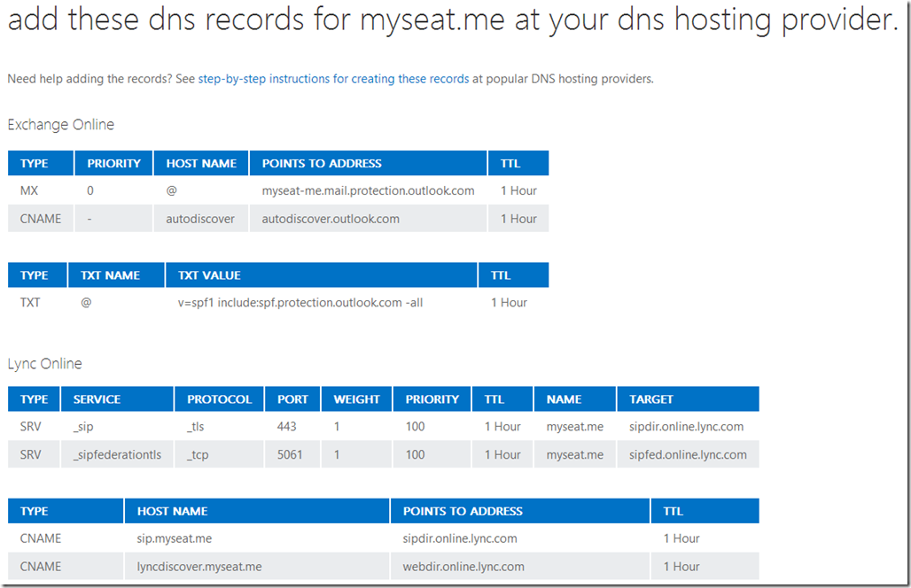Click webdir.online.lync.com address
The image size is (911, 588).
click(463, 567)
